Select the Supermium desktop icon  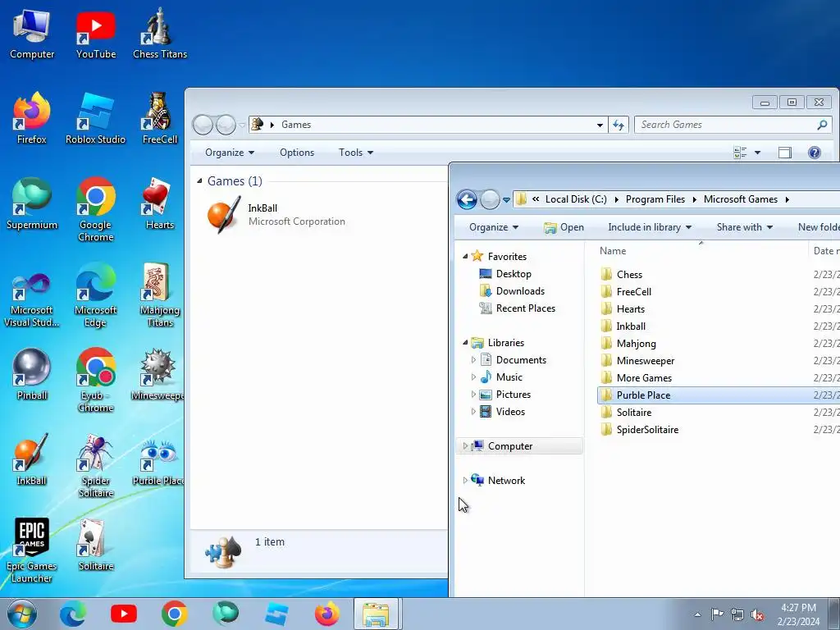pyautogui.click(x=32, y=204)
